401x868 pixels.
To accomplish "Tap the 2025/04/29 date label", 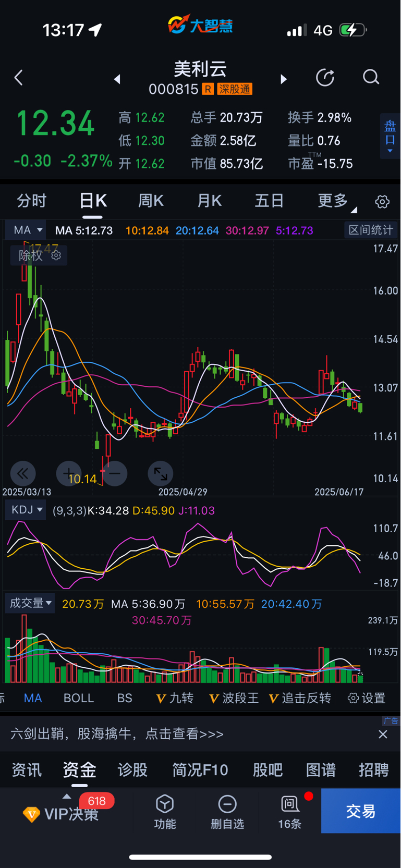I will click(183, 492).
